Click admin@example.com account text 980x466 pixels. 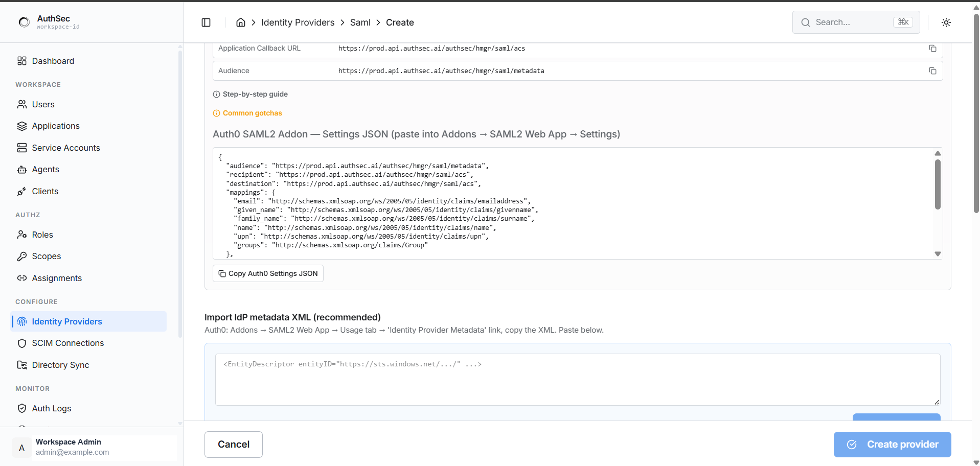click(73, 452)
